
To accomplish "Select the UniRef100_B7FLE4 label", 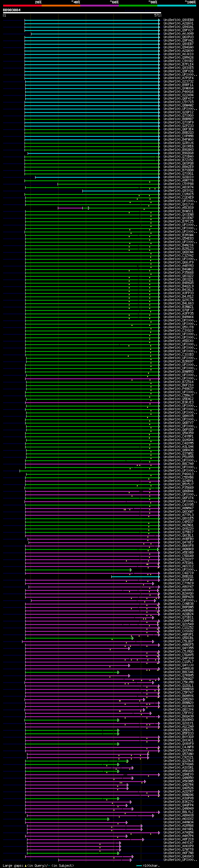I will point(179,64).
